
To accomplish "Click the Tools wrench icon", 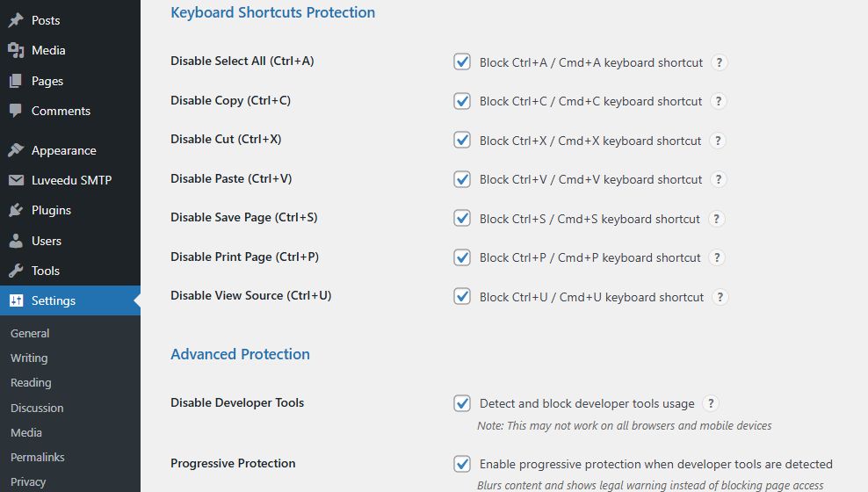I will pos(16,271).
